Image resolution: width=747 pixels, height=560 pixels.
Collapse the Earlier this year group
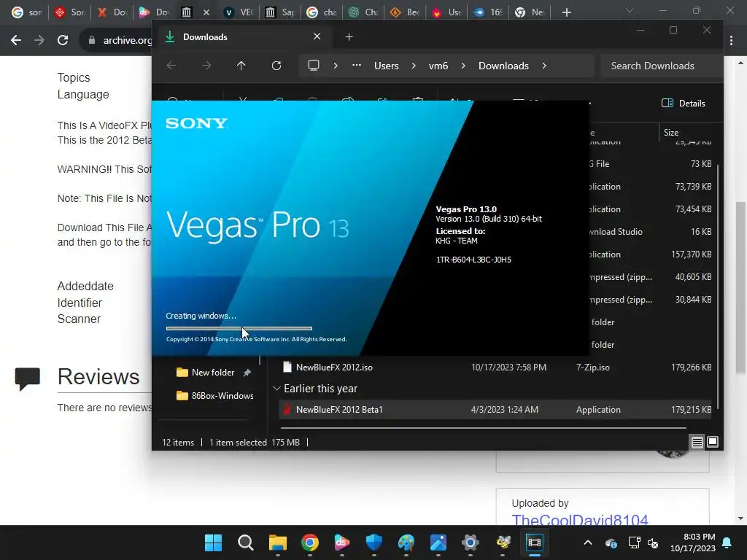[276, 389]
